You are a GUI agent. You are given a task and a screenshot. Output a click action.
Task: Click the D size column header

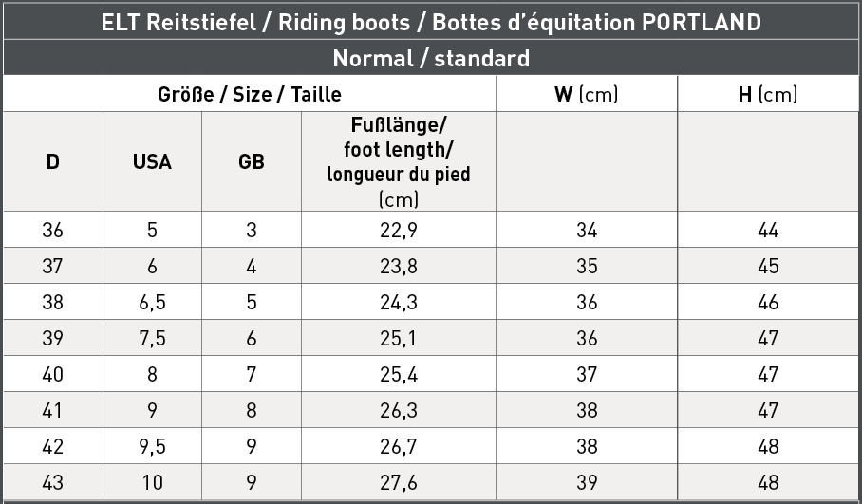53,161
